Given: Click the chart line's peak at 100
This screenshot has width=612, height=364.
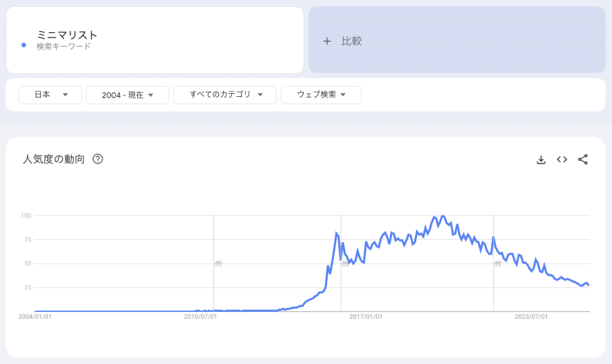Looking at the screenshot, I should [x=442, y=216].
